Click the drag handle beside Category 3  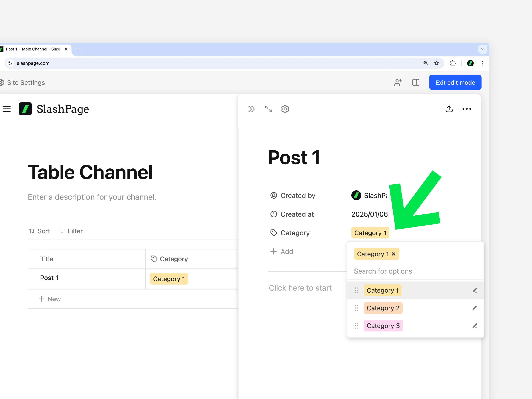coord(356,326)
